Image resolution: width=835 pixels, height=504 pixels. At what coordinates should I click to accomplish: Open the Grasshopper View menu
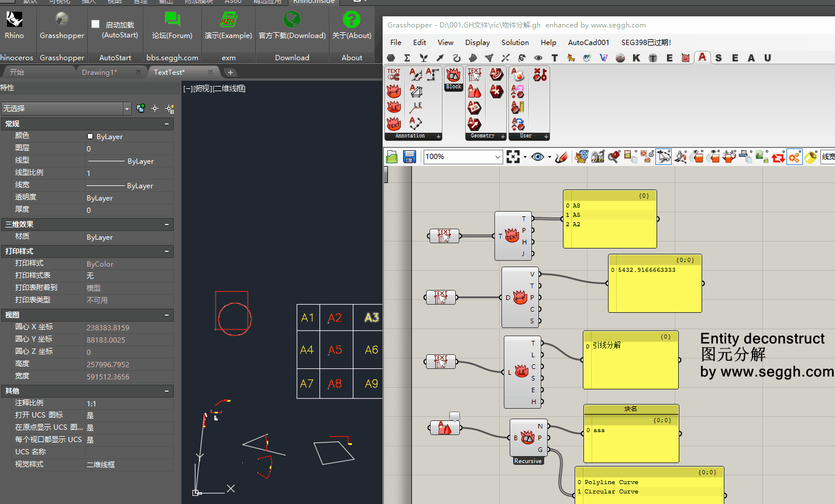coord(445,42)
